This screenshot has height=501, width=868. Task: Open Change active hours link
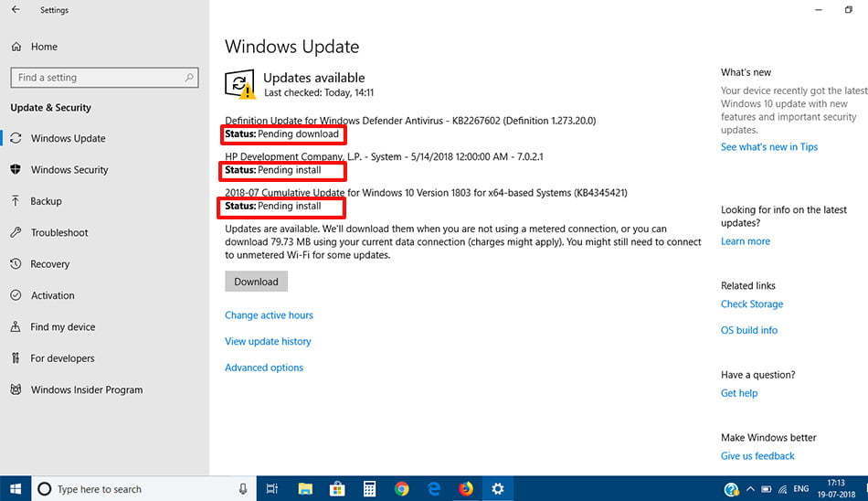pyautogui.click(x=269, y=315)
